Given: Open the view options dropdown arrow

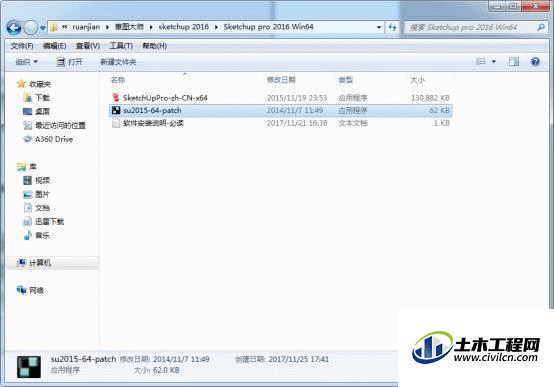Looking at the screenshot, I should 494,62.
